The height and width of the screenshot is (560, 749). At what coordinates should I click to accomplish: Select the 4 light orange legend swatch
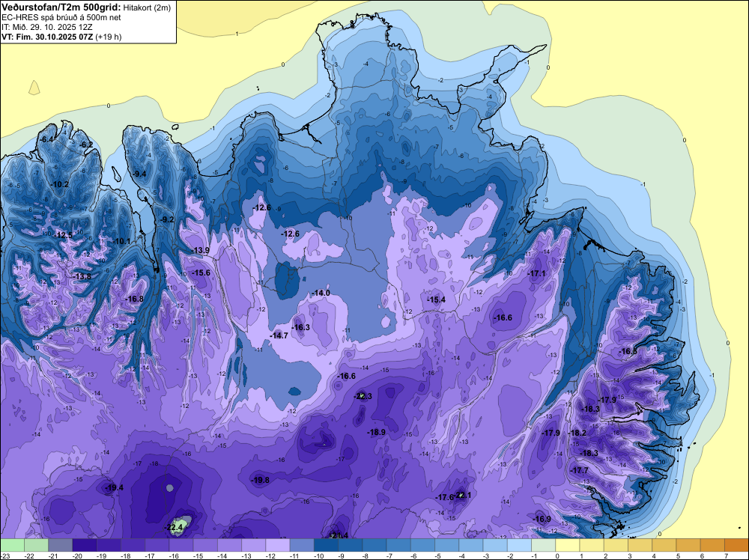click(x=664, y=545)
